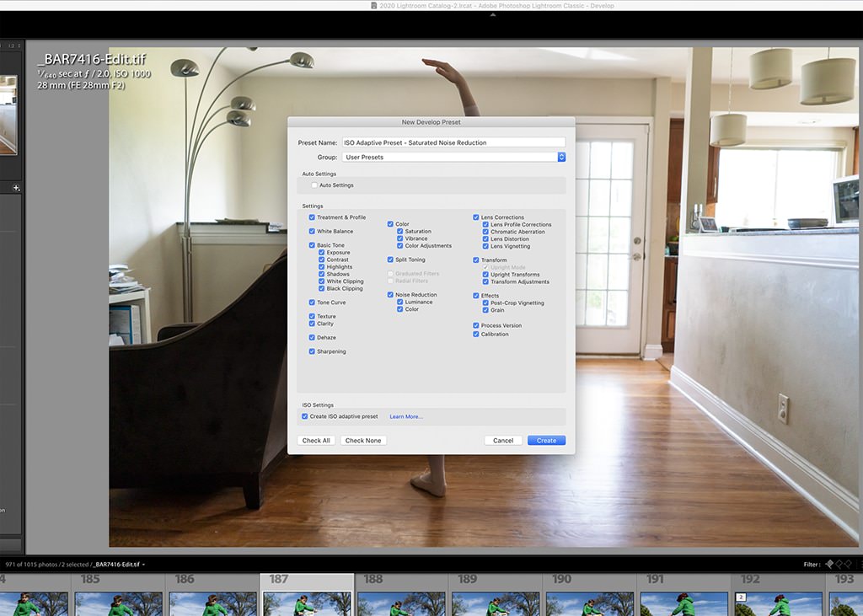Image resolution: width=863 pixels, height=616 pixels.
Task: Uncheck the Sharpening checkbox
Action: (312, 351)
